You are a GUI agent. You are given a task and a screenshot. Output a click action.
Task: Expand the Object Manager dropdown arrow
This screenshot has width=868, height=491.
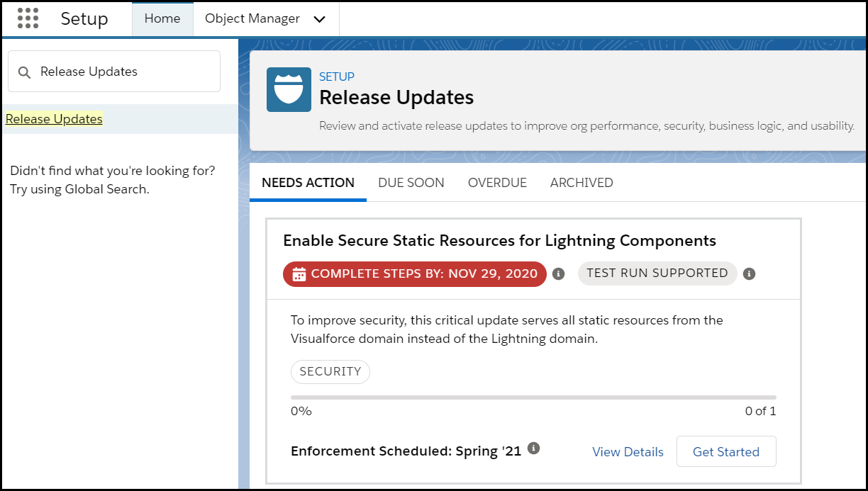click(319, 19)
